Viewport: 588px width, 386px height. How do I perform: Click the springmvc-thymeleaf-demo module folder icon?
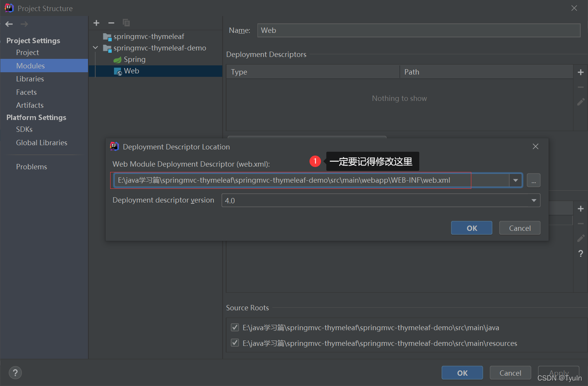(x=107, y=48)
